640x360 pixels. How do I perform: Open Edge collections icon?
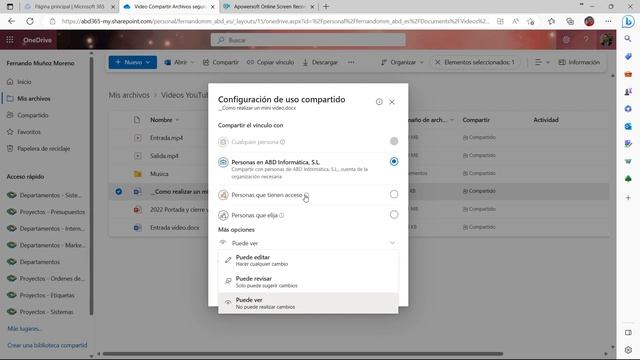(570, 21)
